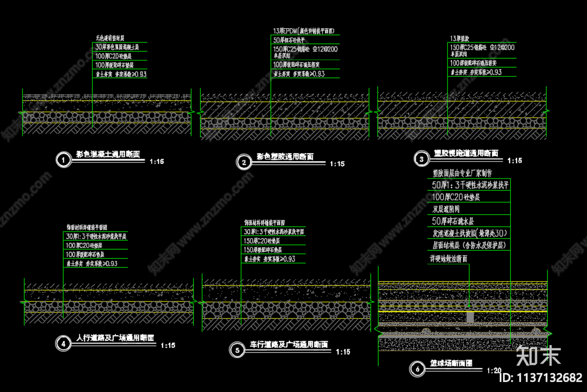Screen dimensions: 587x392
Task: Select the label 50厚细石砼找平
Action: (289, 40)
